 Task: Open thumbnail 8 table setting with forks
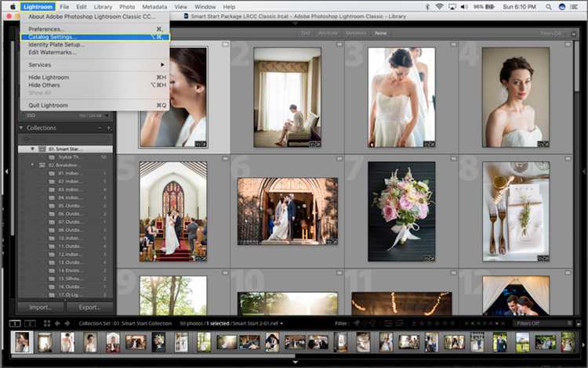click(516, 211)
